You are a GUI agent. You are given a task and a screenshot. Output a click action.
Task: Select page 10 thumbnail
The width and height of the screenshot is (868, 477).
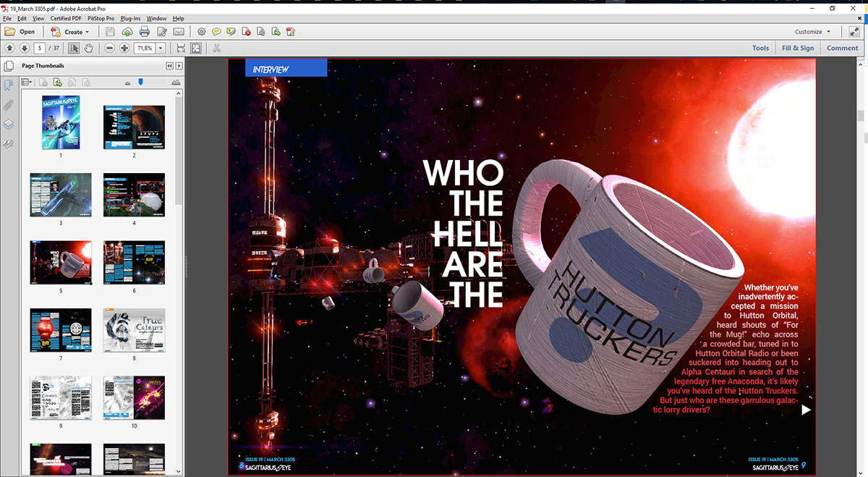click(134, 398)
